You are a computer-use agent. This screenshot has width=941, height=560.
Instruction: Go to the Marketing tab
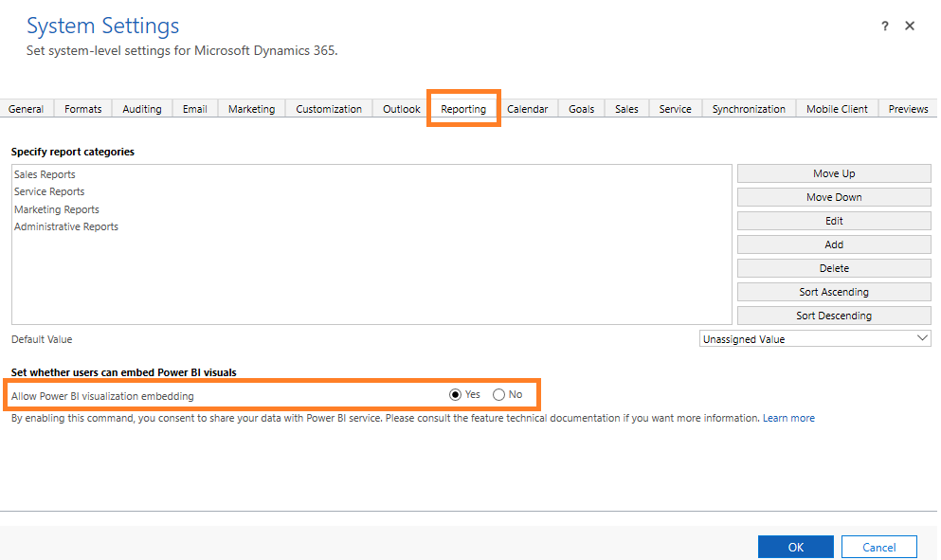click(x=251, y=109)
